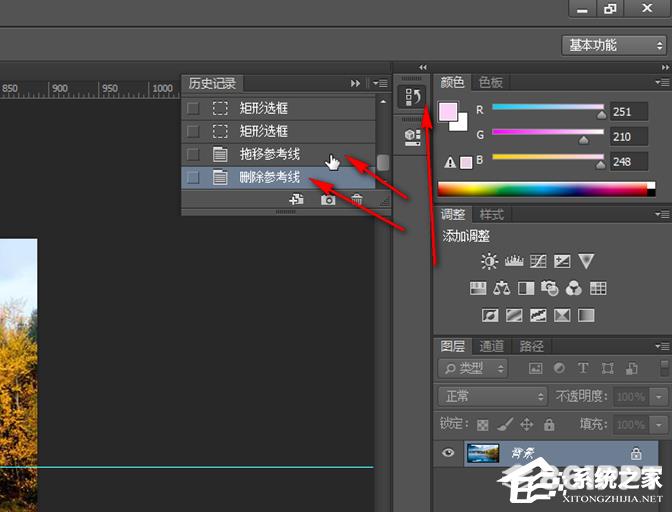Select second 矩形选框 history state

coord(279,131)
